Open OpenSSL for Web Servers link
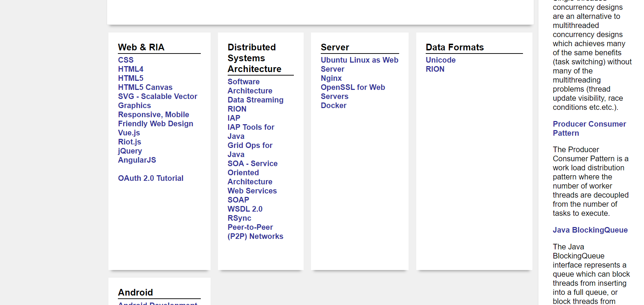The image size is (644, 305). (353, 92)
